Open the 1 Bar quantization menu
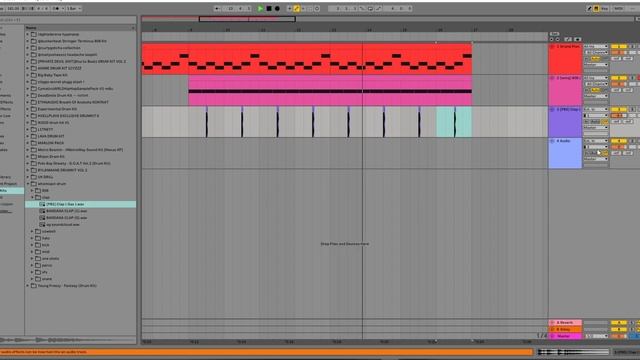This screenshot has width=640, height=360. tap(73, 9)
